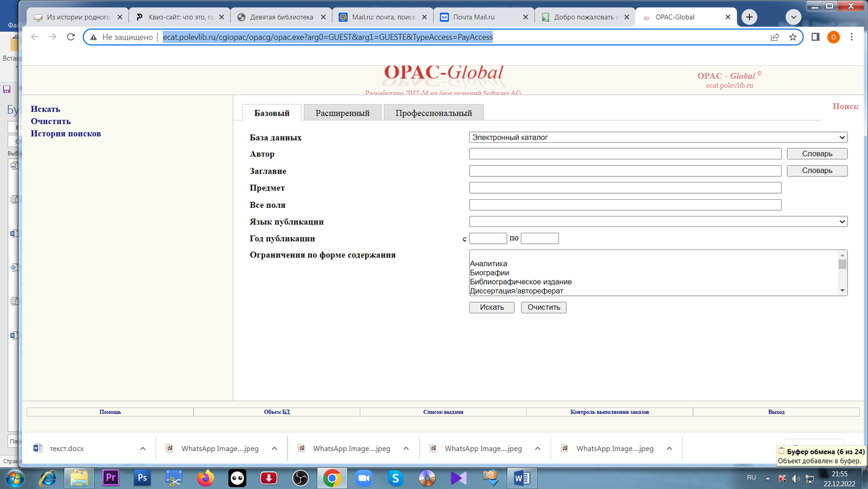The height and width of the screenshot is (489, 868).
Task: Go back to the previous page
Action: point(35,37)
